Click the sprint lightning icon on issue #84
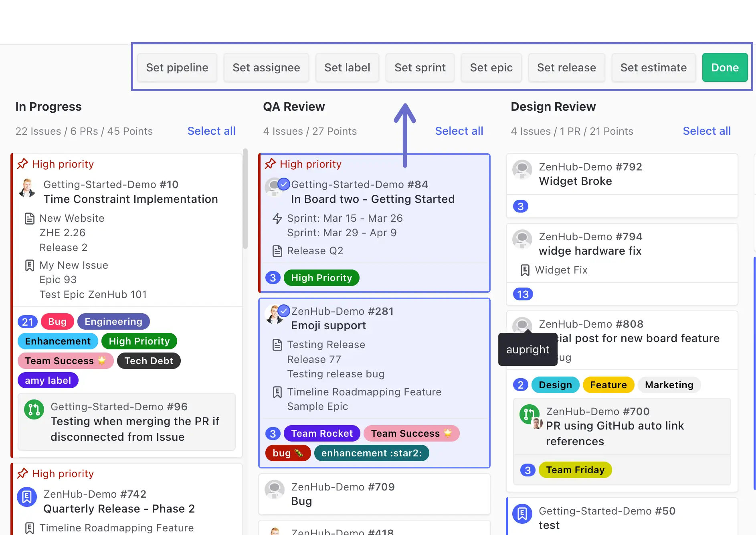Viewport: 756px width, 535px height. pos(277,219)
